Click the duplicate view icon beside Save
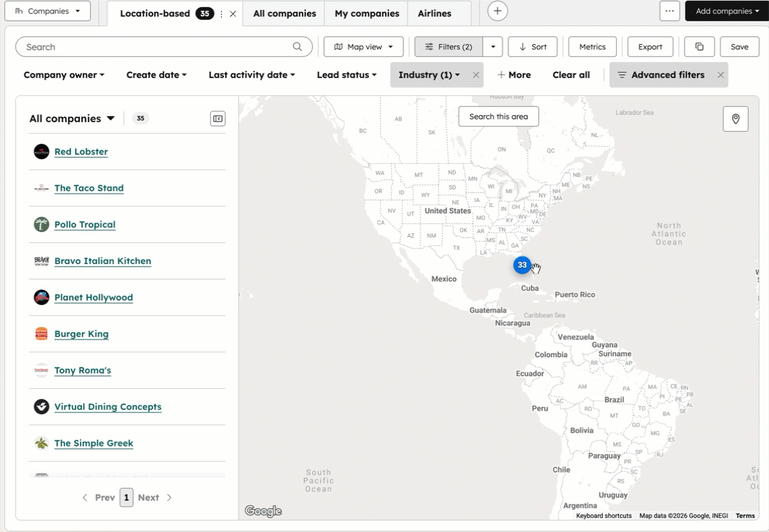 (699, 46)
